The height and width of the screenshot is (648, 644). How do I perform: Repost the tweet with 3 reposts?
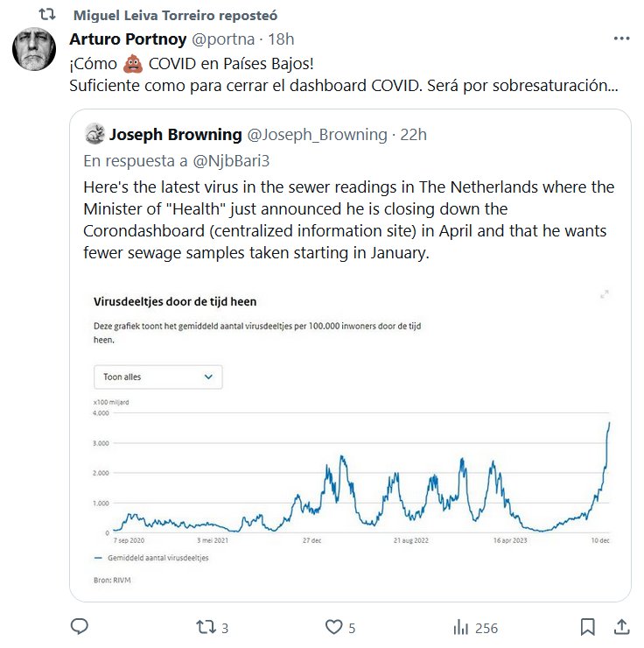click(x=206, y=627)
